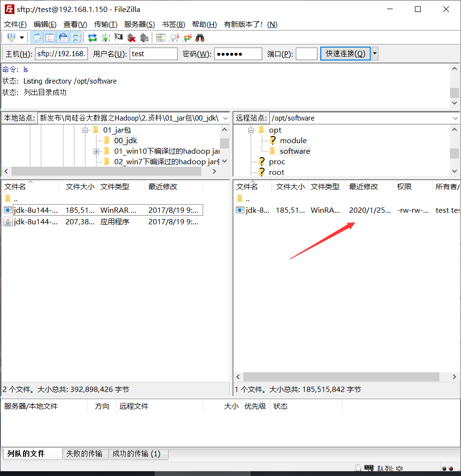Click the remote tree scroll-up arrow
The image size is (461, 476).
tap(454, 130)
